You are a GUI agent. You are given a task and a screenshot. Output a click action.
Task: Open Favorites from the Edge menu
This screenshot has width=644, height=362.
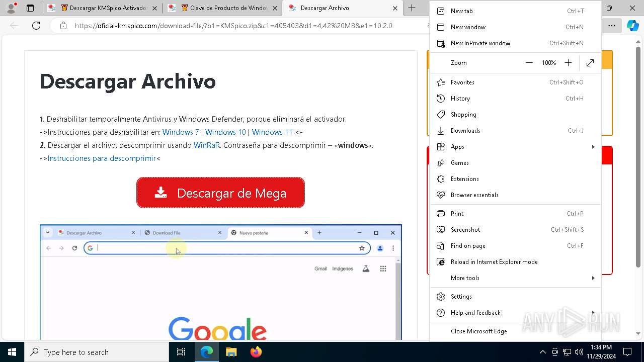point(515,82)
